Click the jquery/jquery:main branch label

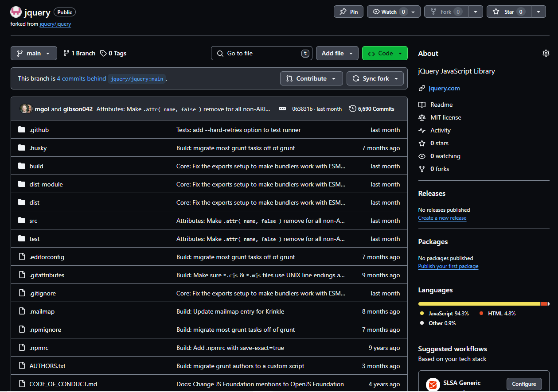click(137, 79)
